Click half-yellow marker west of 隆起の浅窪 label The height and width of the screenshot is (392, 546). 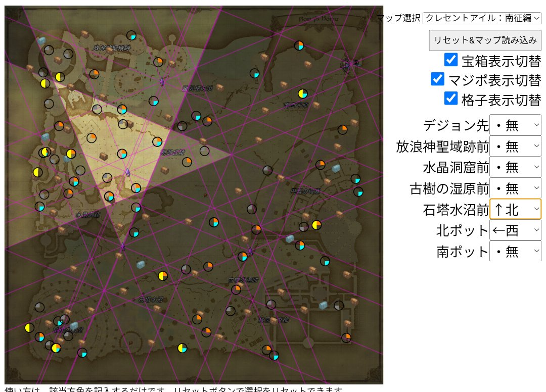(x=29, y=327)
